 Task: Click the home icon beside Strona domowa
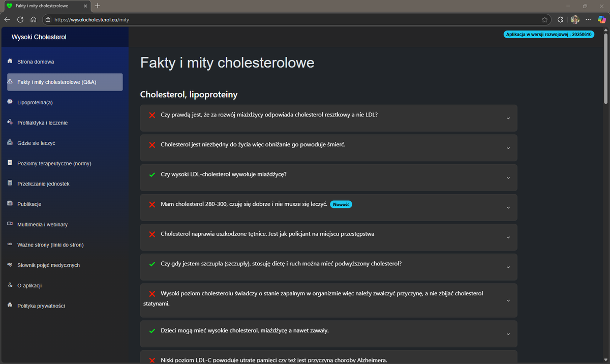pos(10,62)
